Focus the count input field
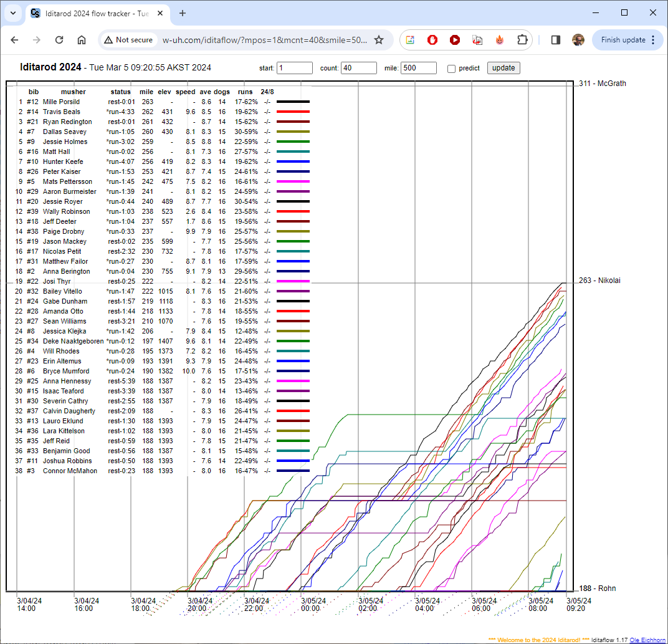The height and width of the screenshot is (644, 668). (x=359, y=68)
